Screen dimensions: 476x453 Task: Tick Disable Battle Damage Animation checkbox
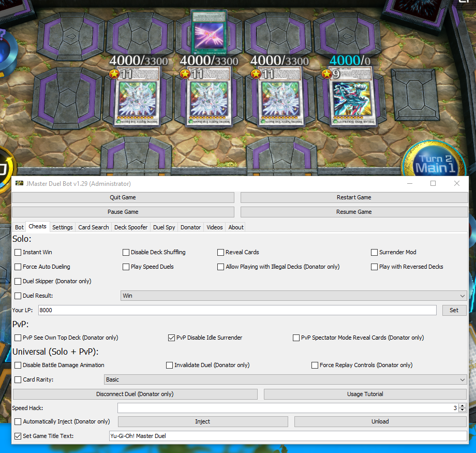[x=18, y=365]
